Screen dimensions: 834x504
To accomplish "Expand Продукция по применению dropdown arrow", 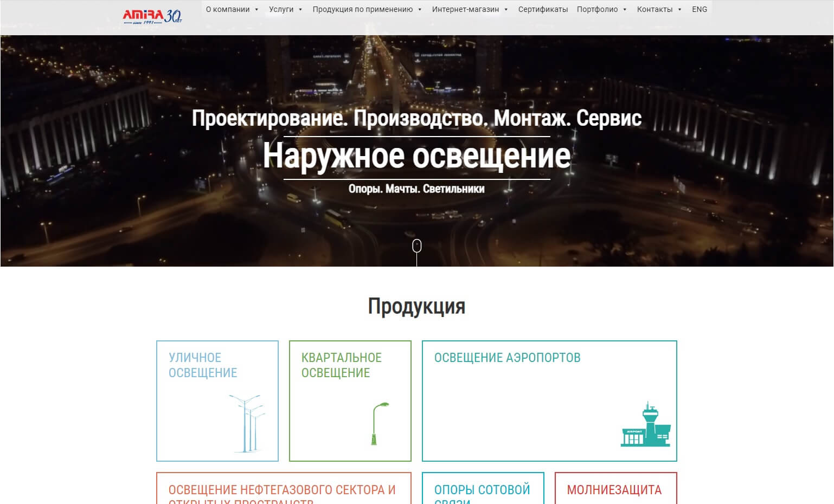I will (x=420, y=10).
